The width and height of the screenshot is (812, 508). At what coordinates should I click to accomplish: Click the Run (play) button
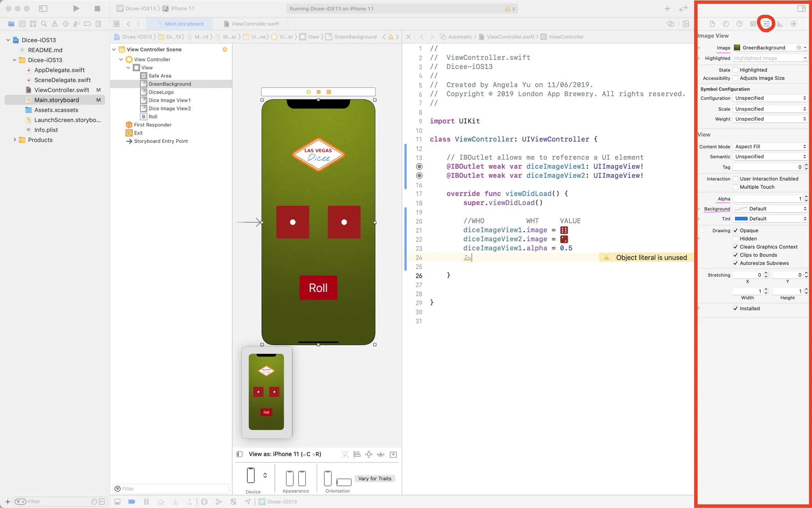(76, 8)
